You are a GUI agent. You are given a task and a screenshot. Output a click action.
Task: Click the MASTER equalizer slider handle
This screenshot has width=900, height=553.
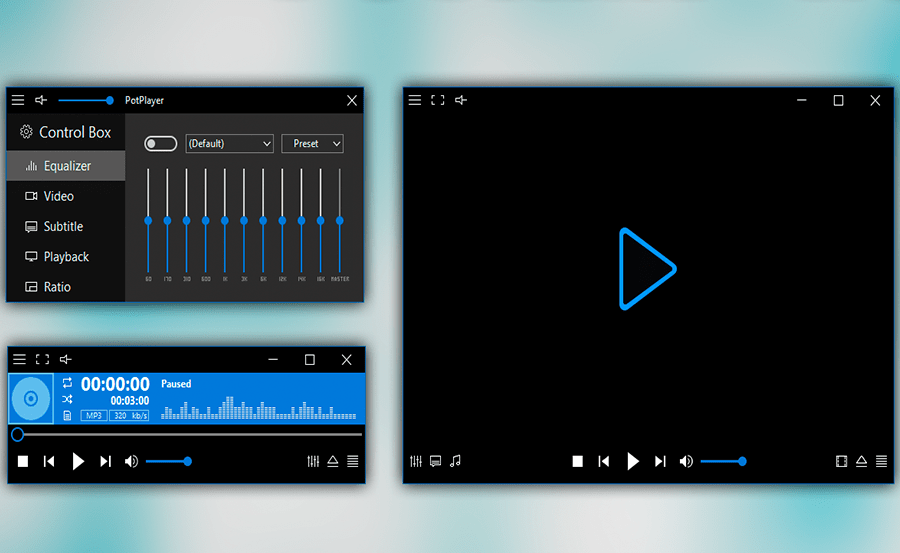click(340, 220)
